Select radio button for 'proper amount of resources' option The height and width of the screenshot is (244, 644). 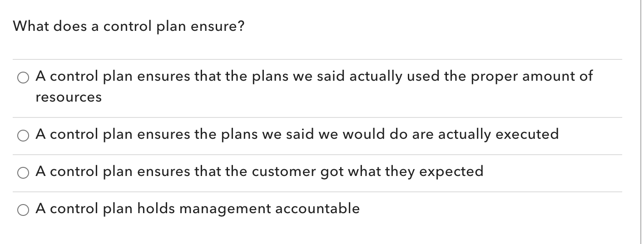[x=23, y=78]
